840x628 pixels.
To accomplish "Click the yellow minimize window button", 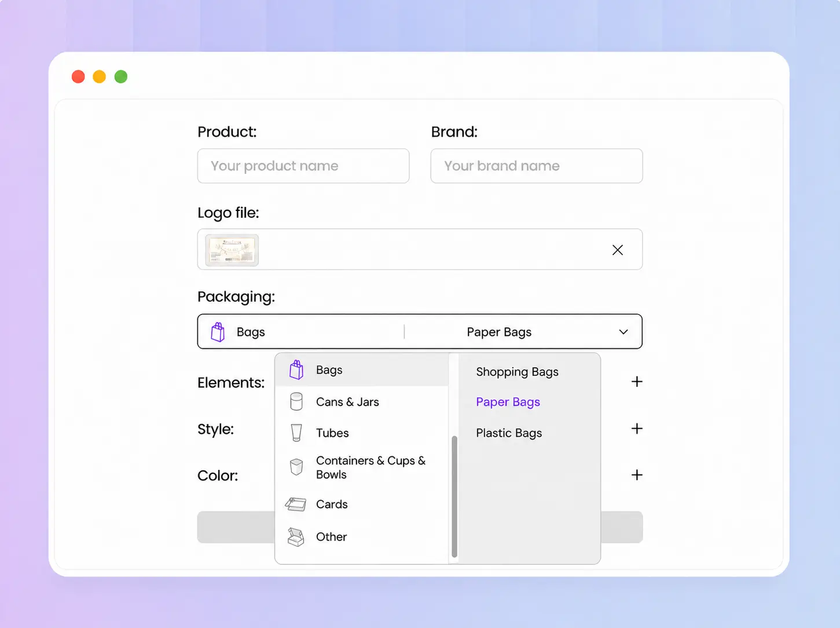I will coord(100,76).
